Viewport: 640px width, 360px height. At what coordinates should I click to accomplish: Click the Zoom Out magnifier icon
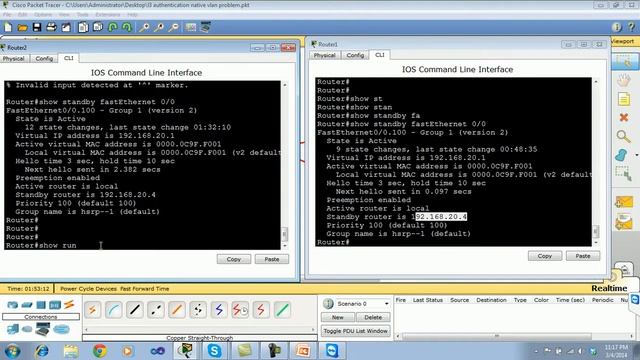pos(173,27)
